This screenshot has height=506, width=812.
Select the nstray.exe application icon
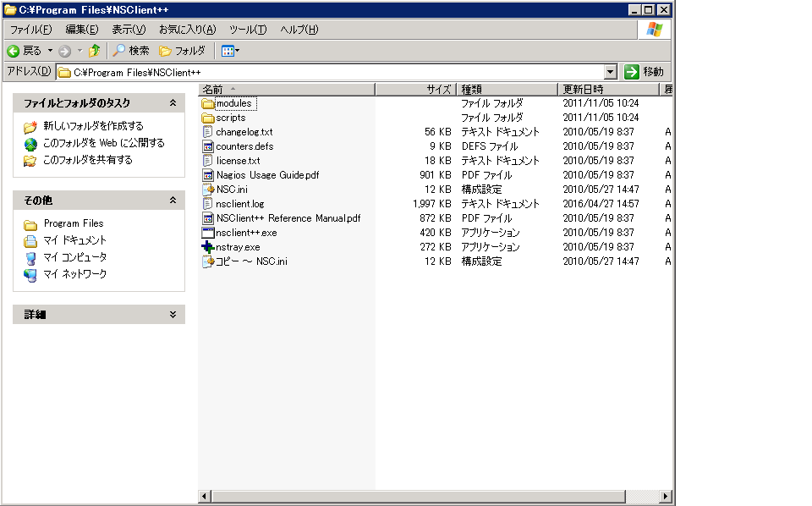click(x=208, y=247)
